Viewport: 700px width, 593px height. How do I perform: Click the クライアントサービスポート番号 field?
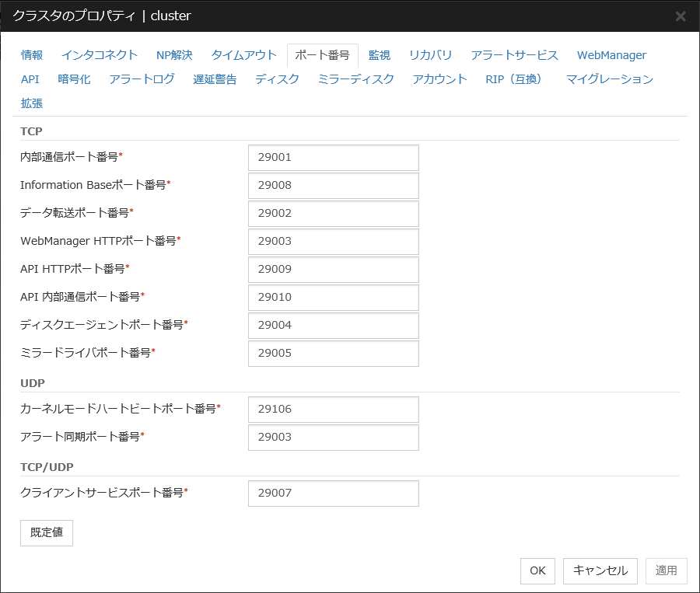coord(333,493)
